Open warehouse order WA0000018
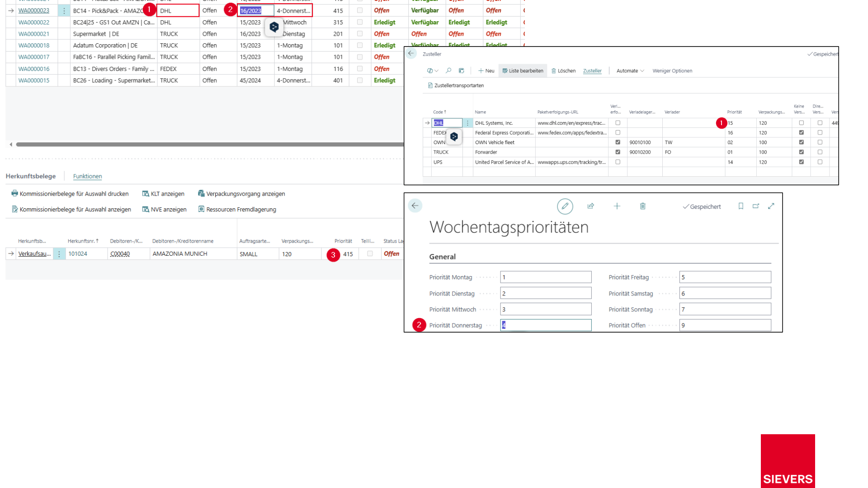 click(34, 45)
